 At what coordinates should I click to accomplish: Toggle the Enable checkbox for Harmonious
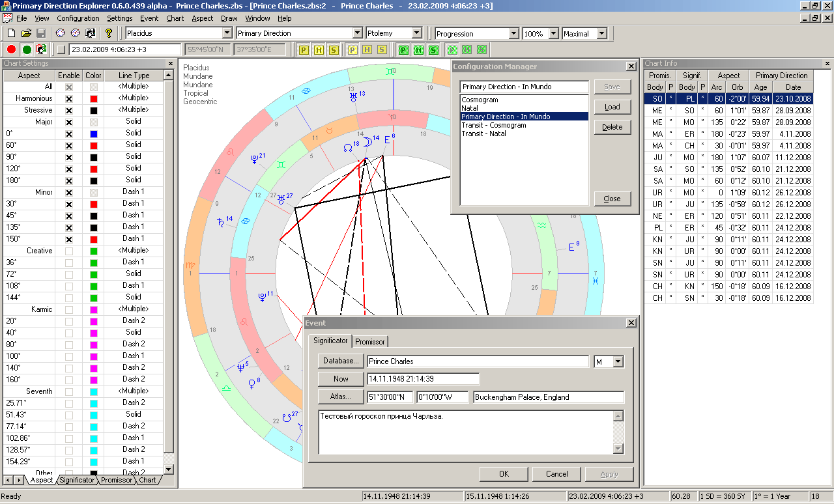coord(68,99)
